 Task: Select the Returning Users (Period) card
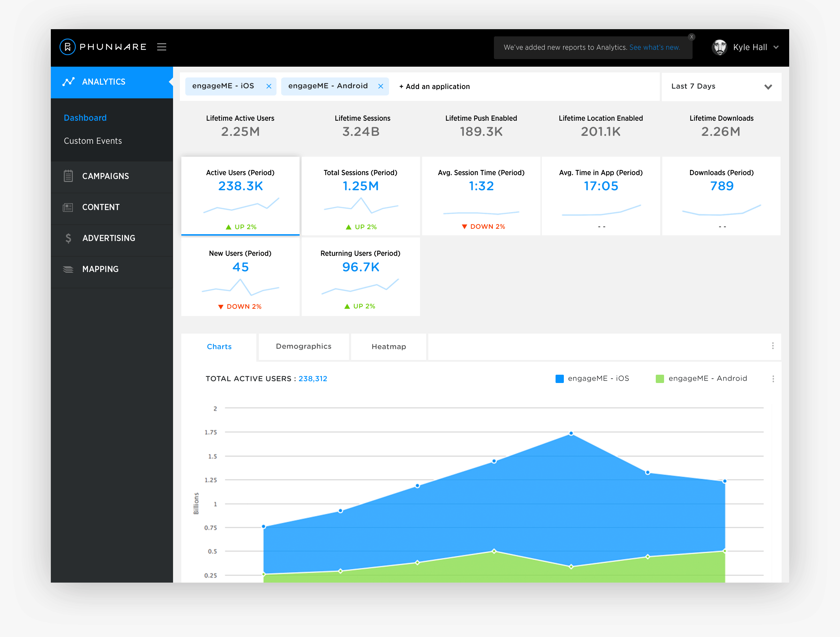point(361,277)
